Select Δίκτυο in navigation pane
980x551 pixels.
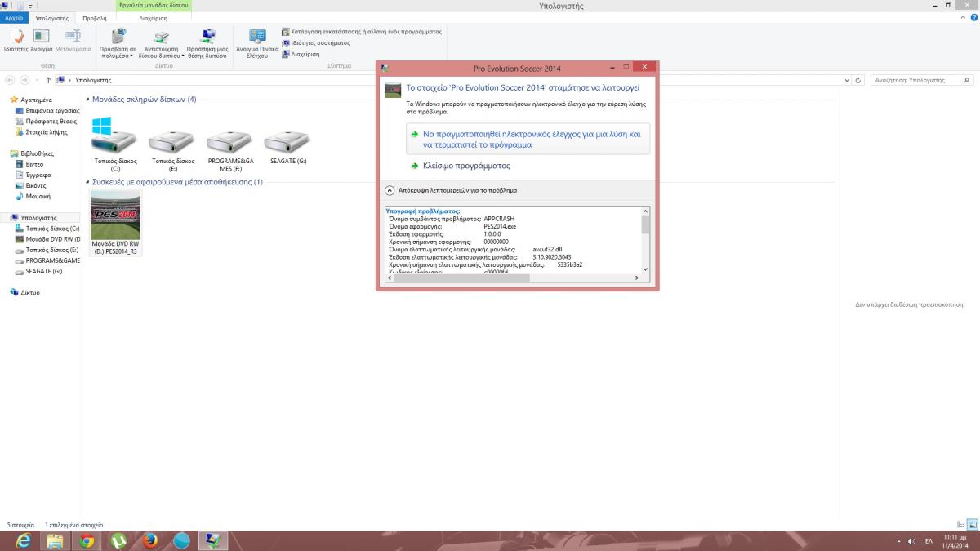coord(24,292)
